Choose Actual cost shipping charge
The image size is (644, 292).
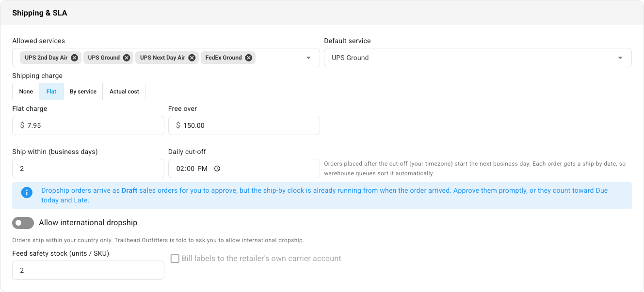click(124, 92)
